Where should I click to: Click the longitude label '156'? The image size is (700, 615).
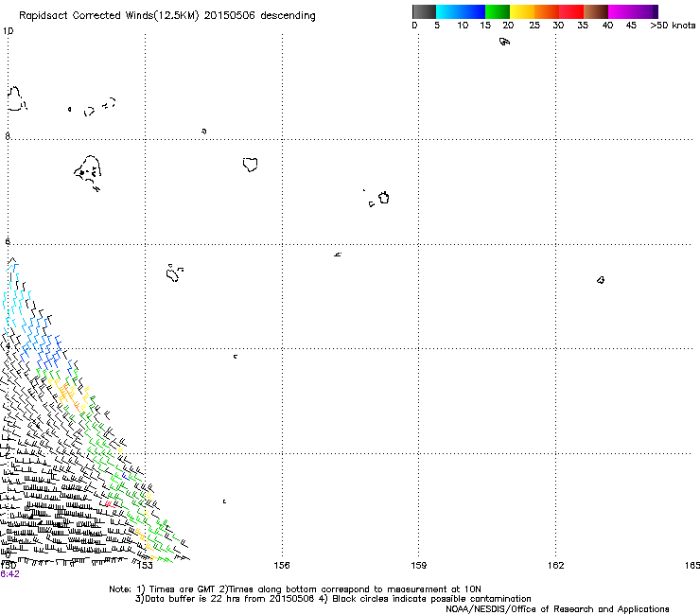(x=282, y=566)
